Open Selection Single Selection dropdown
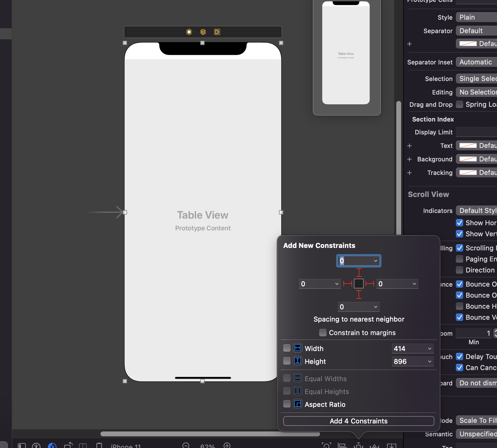 point(476,79)
